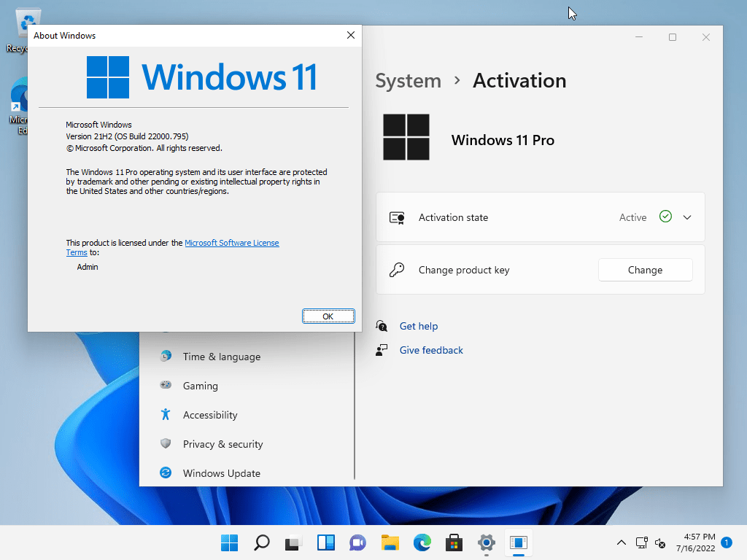Click the network icon in system tray
This screenshot has width=747, height=560.
pyautogui.click(x=642, y=542)
